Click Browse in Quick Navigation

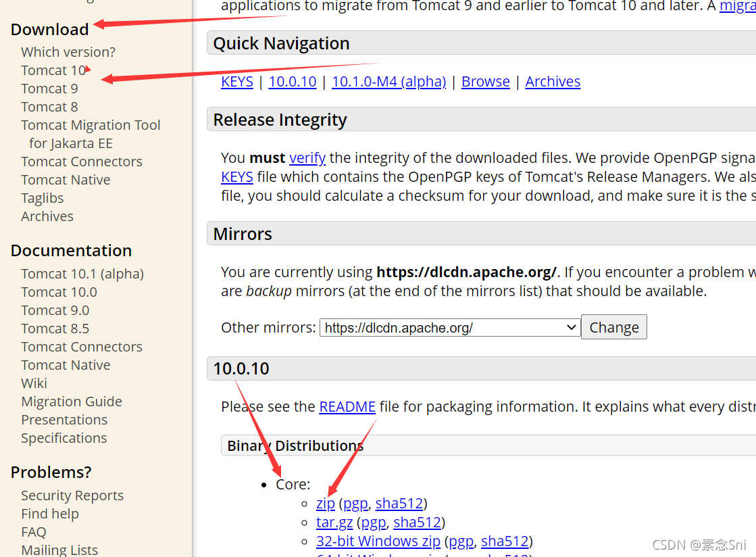(x=486, y=82)
